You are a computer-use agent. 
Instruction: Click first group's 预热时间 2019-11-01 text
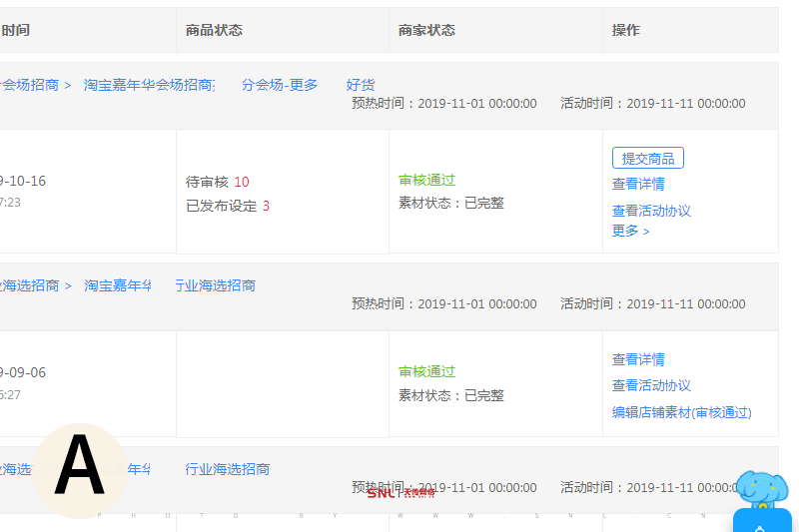point(443,104)
